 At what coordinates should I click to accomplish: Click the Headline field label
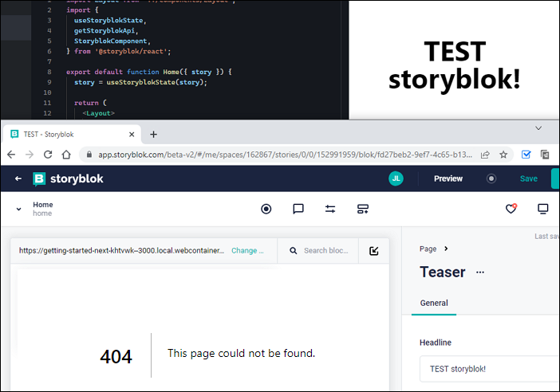436,343
